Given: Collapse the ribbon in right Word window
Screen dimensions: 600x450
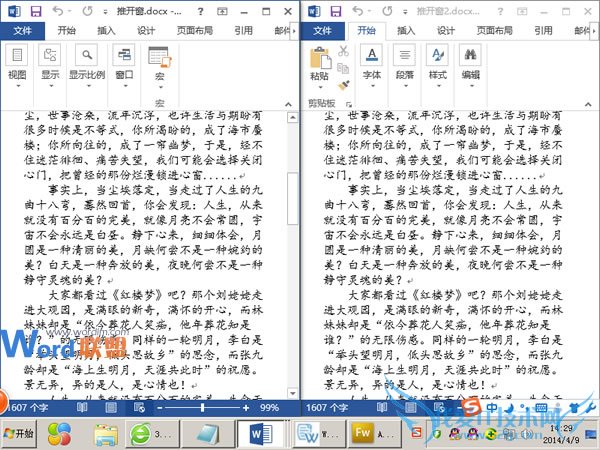Looking at the screenshot, I should [588, 104].
